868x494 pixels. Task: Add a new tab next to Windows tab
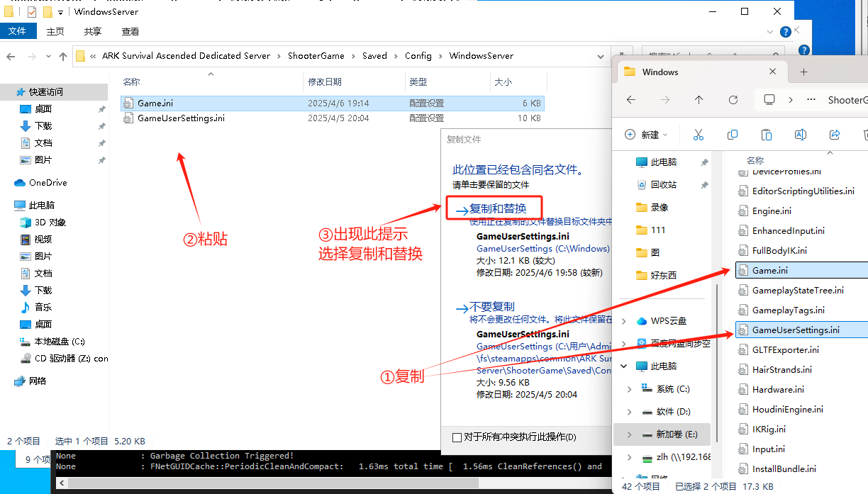803,72
